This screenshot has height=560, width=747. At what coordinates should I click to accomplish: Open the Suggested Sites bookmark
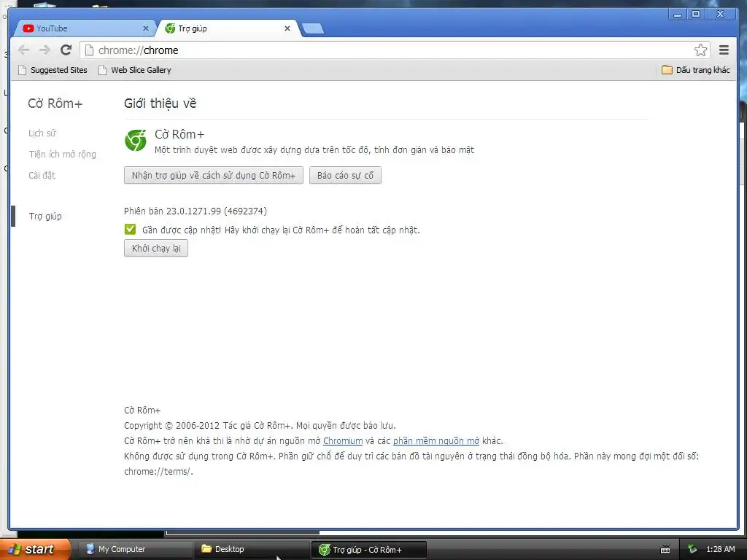point(53,70)
